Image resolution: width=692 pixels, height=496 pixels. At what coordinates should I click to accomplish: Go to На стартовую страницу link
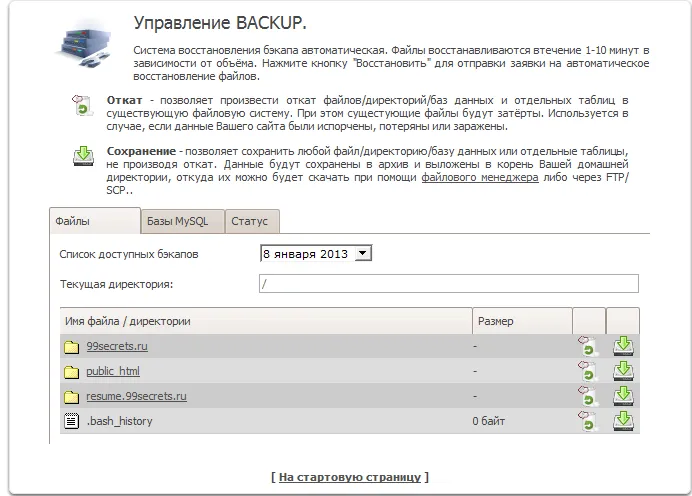pos(350,477)
